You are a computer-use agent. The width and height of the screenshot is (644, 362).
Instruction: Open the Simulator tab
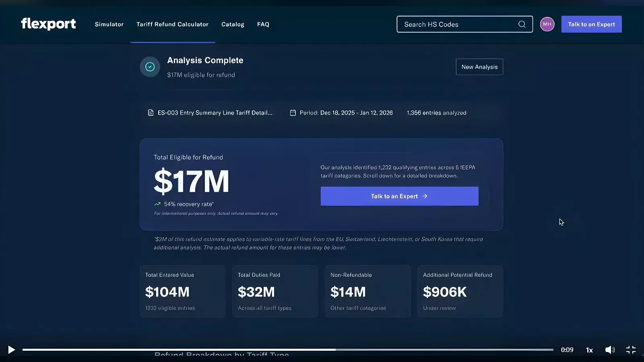click(x=109, y=24)
